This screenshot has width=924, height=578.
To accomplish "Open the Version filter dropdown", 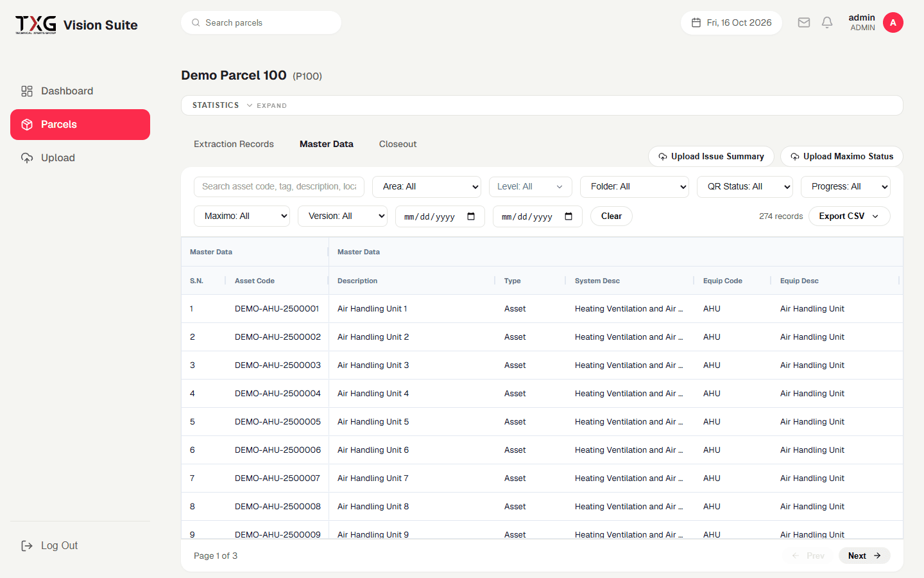I will [x=343, y=216].
